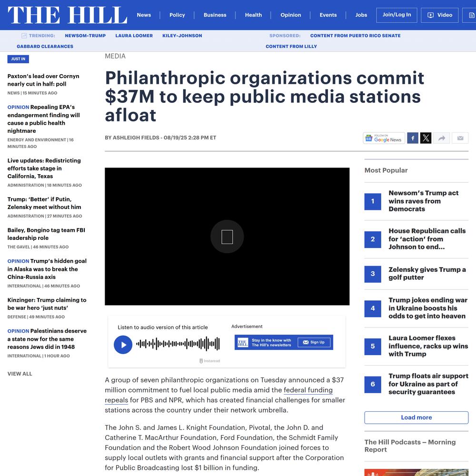Open Trump 'Better' if Putin, Zelensky story

point(44,203)
